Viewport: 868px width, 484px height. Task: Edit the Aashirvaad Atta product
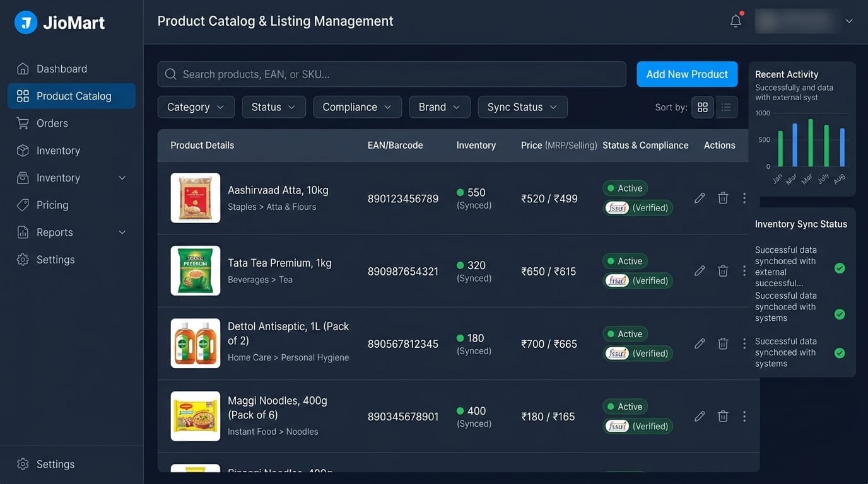click(700, 198)
